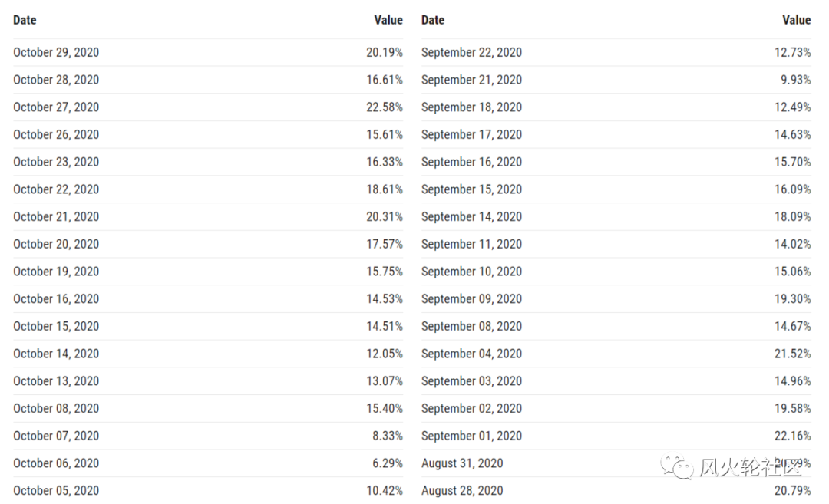Select the October 29, 2020 row
Viewport: 829px width, 504px height.
[x=208, y=52]
